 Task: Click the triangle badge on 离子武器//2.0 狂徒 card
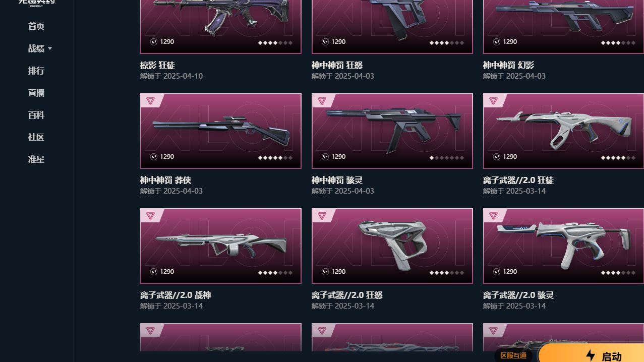493,101
